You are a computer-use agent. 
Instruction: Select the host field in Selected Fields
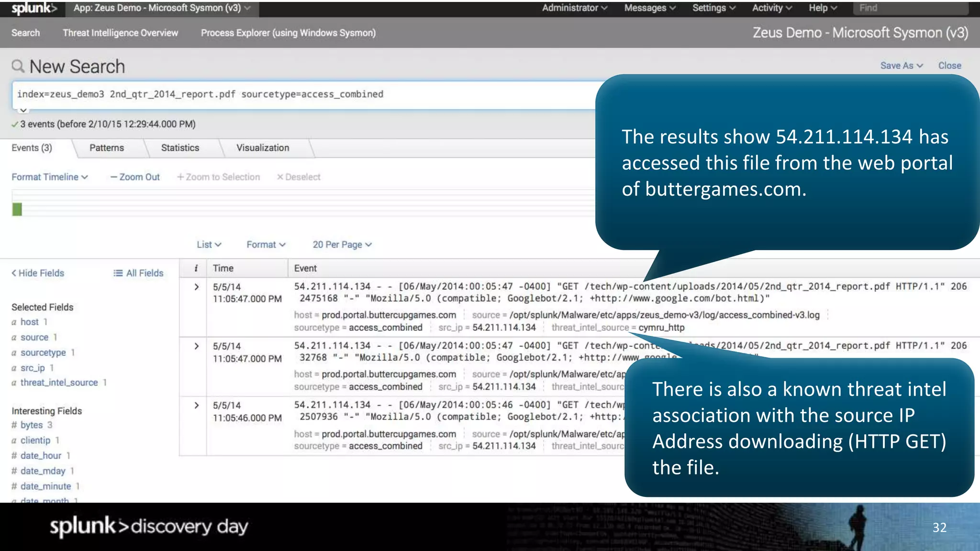tap(30, 322)
